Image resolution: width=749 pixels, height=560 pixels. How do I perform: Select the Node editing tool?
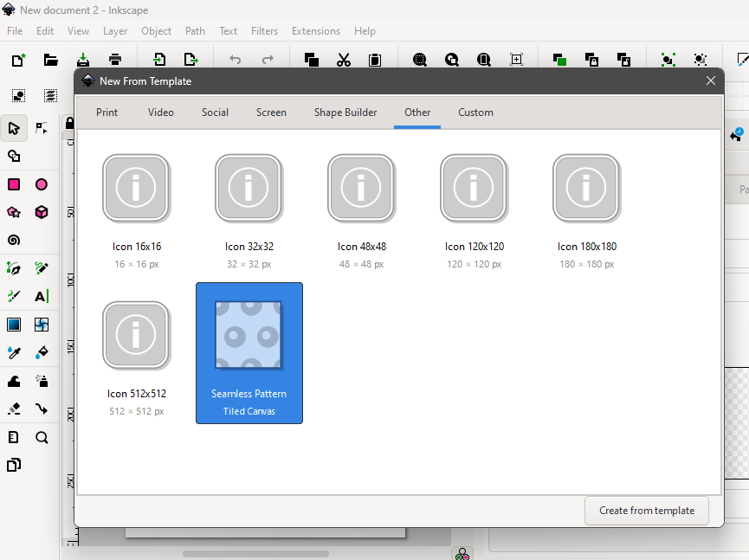click(x=42, y=128)
